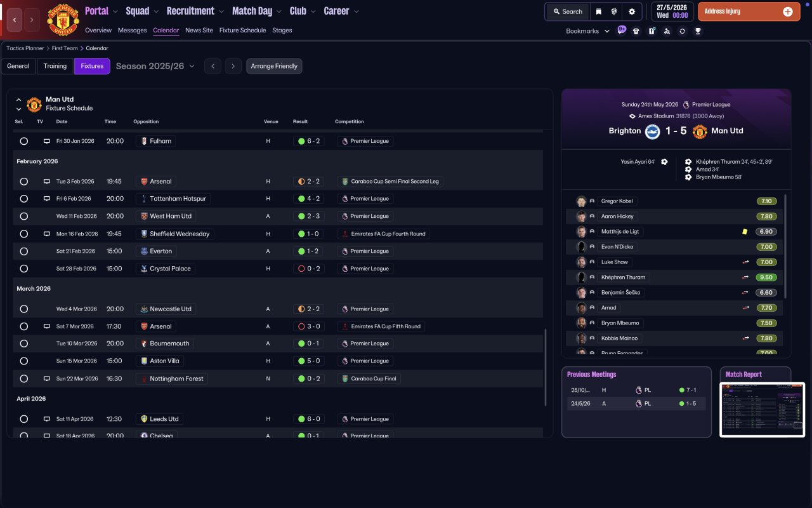Select the radio button for Bournemouth fixture
Screen dimensions: 812x508
click(24, 344)
